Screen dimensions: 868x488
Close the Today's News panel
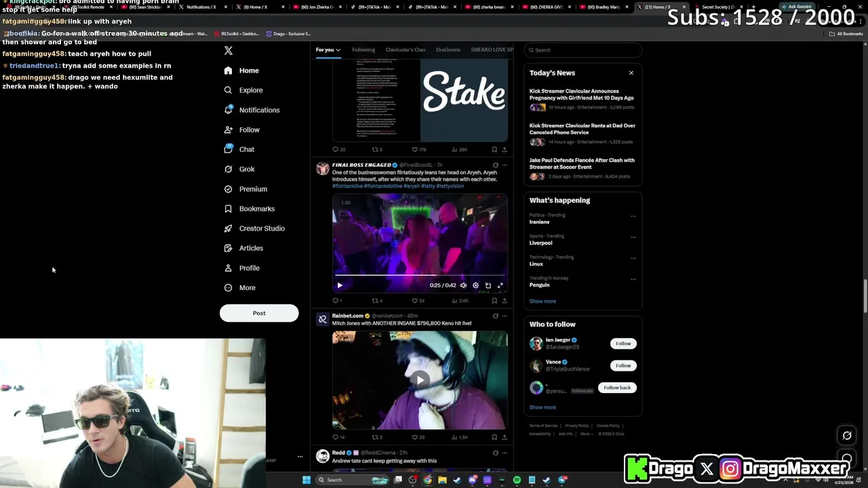point(631,73)
